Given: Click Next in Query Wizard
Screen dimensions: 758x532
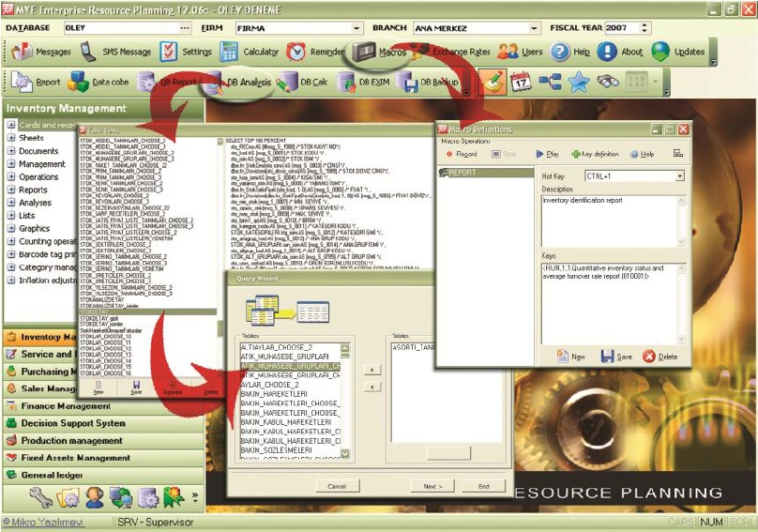Looking at the screenshot, I should 432,486.
